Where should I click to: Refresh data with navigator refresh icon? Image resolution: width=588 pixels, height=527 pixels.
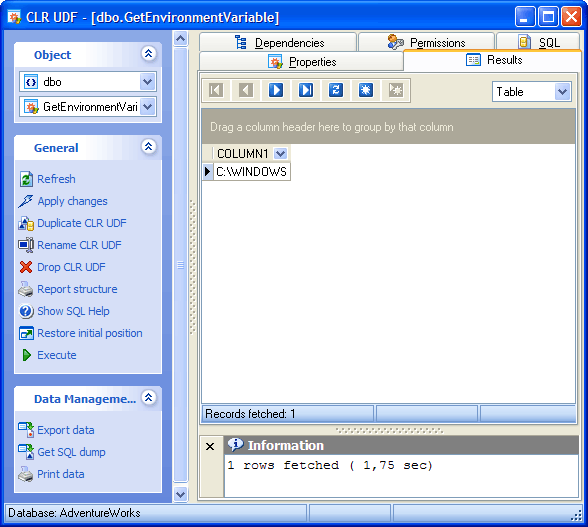point(336,90)
